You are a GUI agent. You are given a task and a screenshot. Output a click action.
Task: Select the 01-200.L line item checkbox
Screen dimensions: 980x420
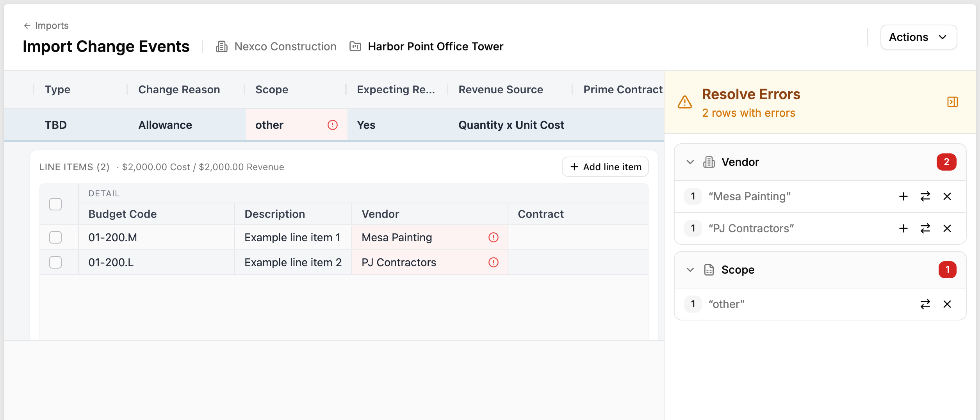(x=55, y=262)
